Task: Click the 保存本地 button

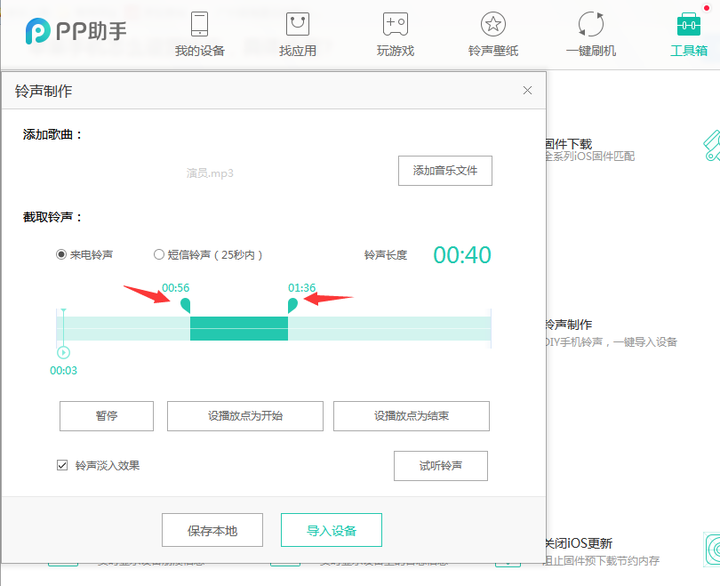Action: tap(212, 530)
